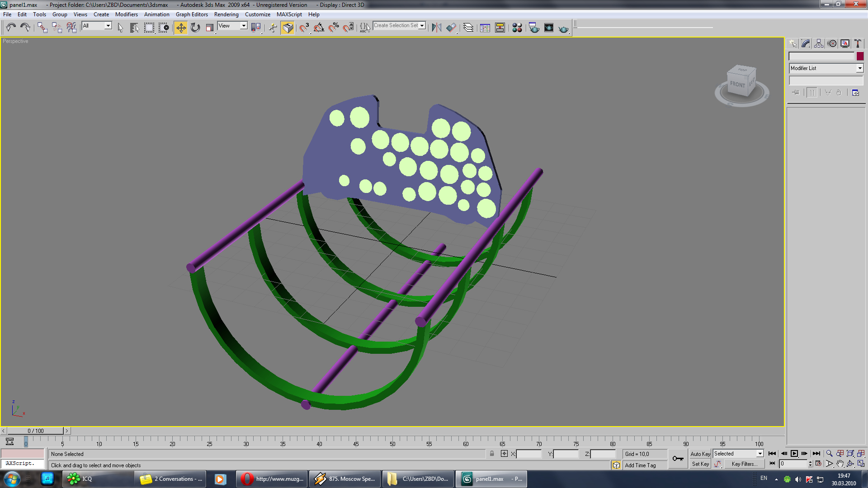868x488 pixels.
Task: Expand the Create Selection Set dropdown
Action: (422, 26)
